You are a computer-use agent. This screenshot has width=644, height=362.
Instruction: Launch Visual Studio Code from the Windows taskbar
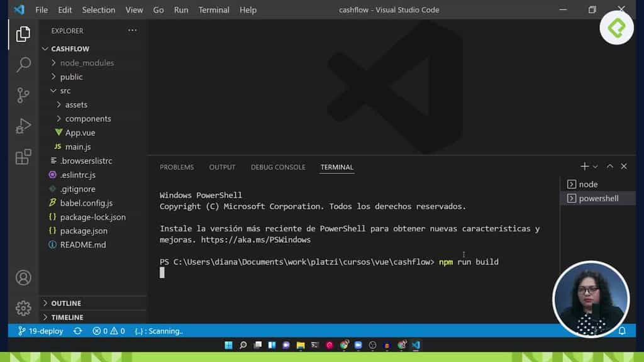click(416, 345)
